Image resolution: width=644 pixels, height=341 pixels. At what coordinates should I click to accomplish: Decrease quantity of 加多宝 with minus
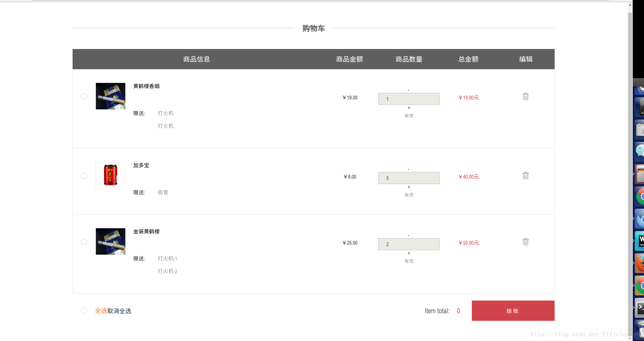(x=408, y=169)
